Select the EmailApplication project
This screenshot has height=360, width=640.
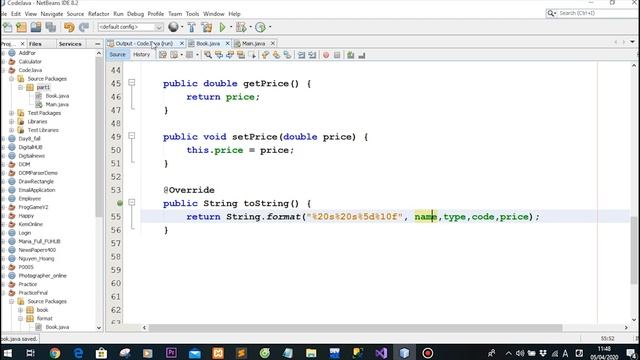point(37,190)
